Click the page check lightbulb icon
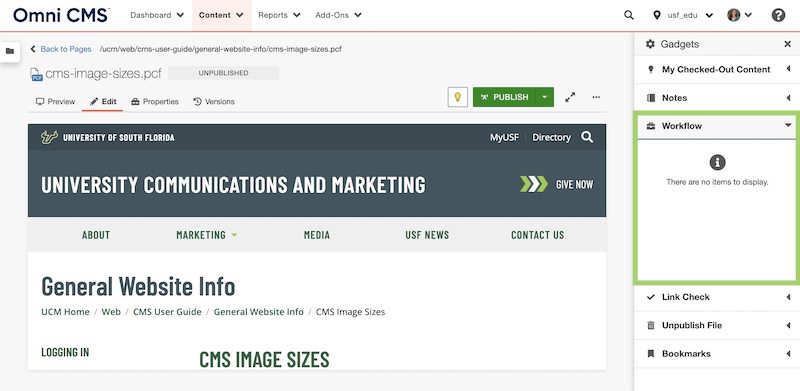 tap(458, 97)
